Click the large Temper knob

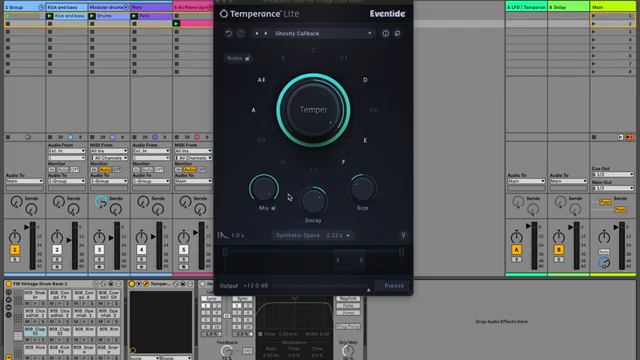pos(313,110)
